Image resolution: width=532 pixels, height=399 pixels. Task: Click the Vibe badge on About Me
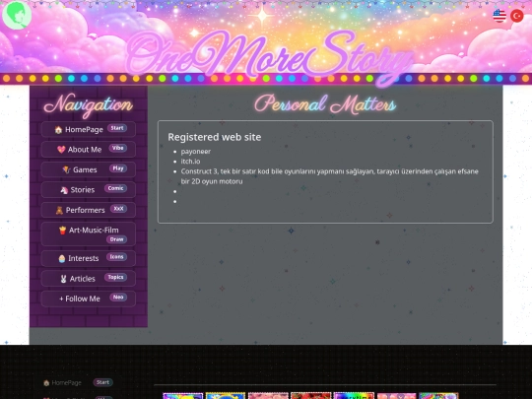(118, 148)
